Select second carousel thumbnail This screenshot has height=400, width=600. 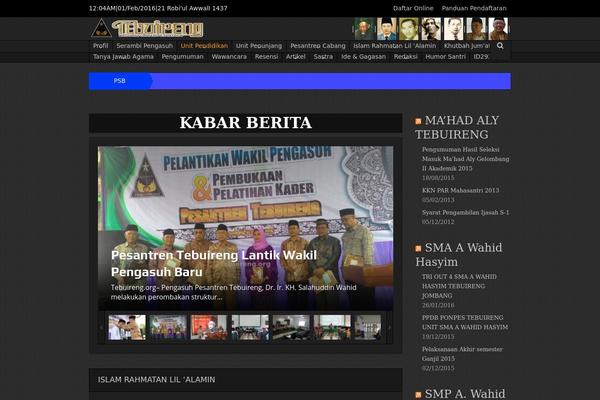(x=168, y=327)
